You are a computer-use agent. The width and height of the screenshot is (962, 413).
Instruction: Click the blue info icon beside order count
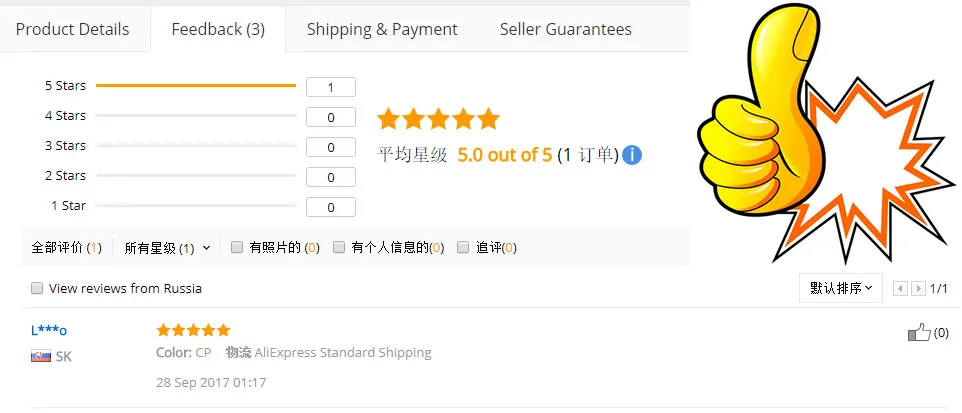tap(632, 156)
